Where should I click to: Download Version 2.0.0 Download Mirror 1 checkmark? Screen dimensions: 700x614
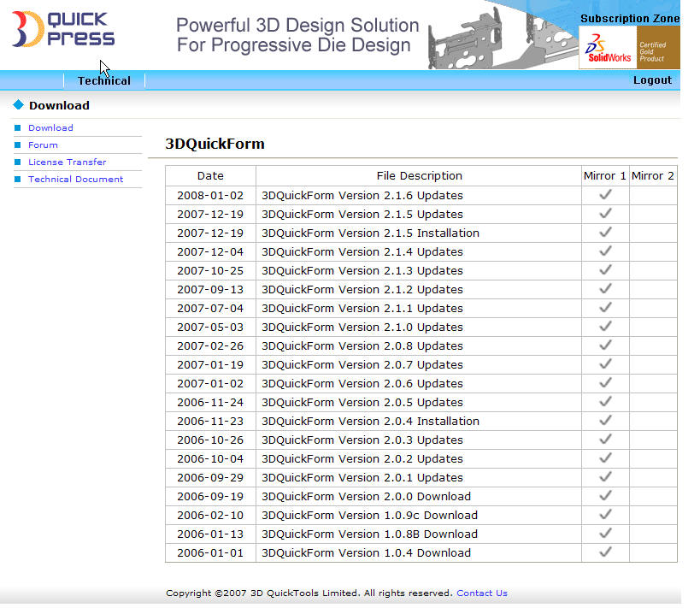(605, 495)
